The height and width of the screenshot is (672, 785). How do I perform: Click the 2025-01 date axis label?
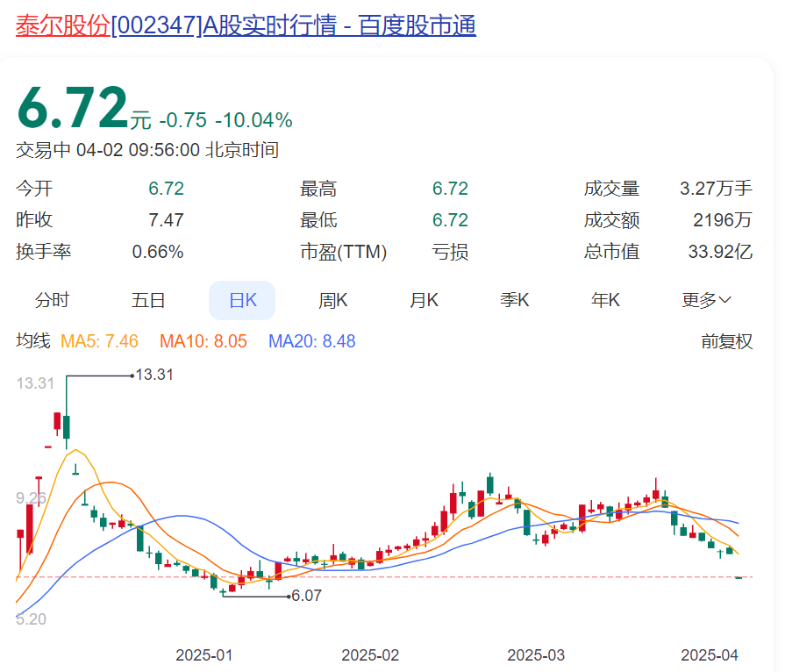204,655
